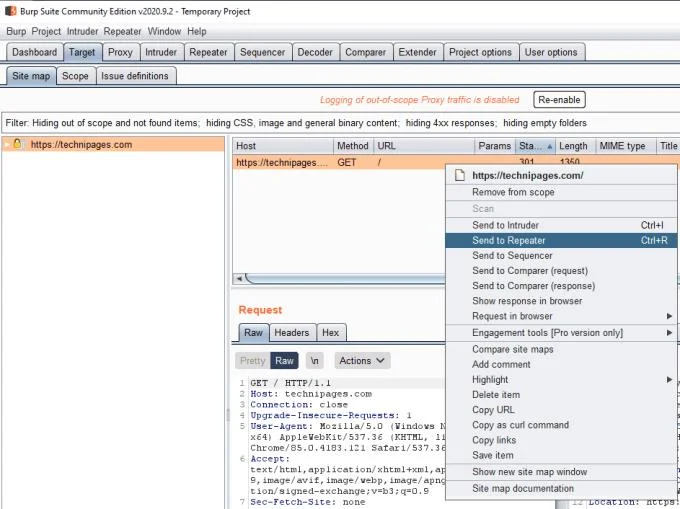Toggle the Pretty view mode
Image resolution: width=680 pixels, height=509 pixels.
tap(252, 361)
